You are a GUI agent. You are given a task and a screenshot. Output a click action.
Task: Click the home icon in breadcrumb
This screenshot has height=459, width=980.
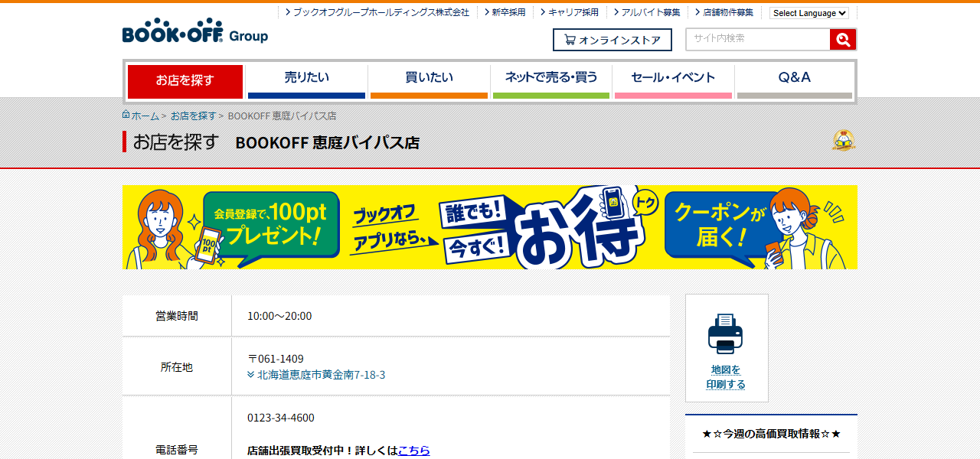(x=126, y=115)
